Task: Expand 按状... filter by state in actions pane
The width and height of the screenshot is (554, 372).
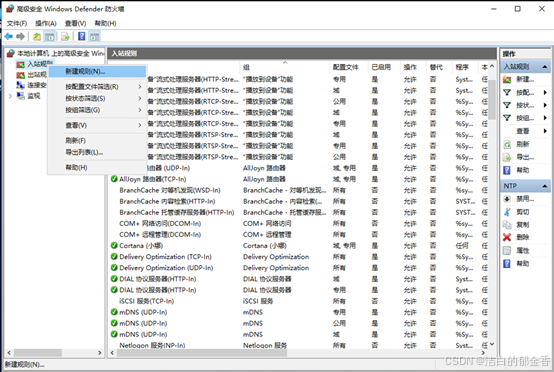Action: (525, 105)
